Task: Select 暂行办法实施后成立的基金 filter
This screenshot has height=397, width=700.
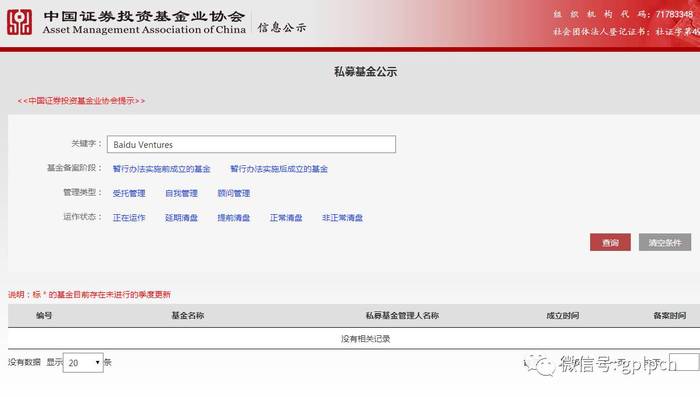Action: tap(279, 169)
